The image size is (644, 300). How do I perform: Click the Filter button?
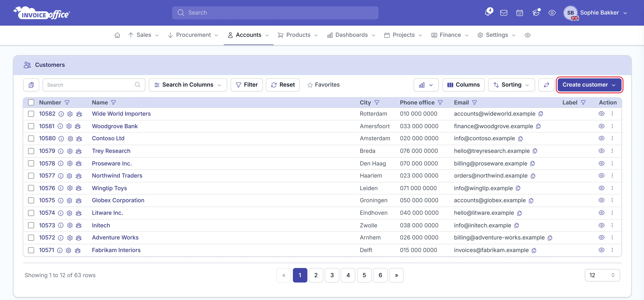(247, 85)
